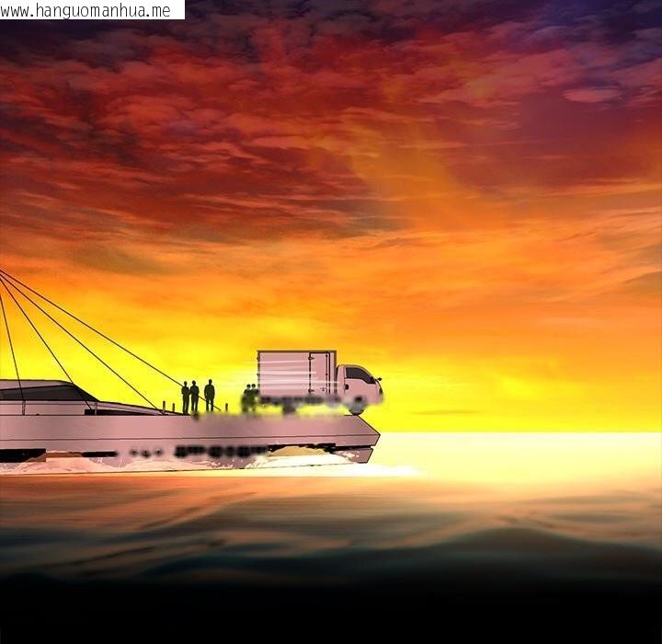Select the rightmost standing silhouette on deck
The image size is (662, 644).
pos(210,396)
